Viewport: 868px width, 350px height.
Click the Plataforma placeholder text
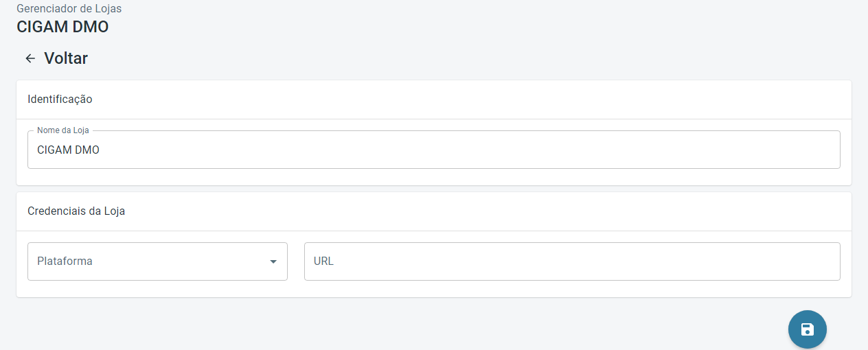[x=65, y=261]
